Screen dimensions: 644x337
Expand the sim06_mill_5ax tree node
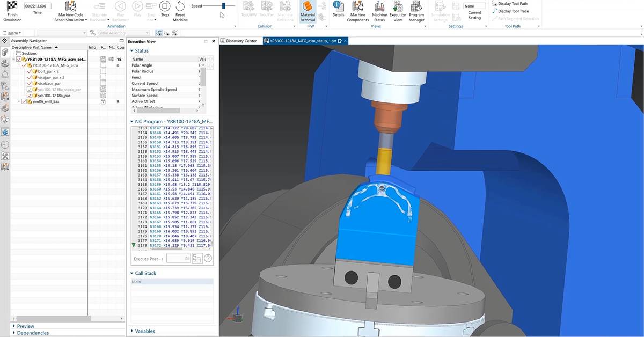click(x=19, y=101)
